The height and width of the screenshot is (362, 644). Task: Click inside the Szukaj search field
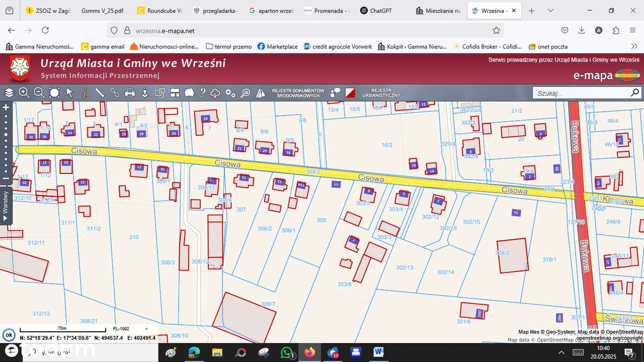point(582,93)
